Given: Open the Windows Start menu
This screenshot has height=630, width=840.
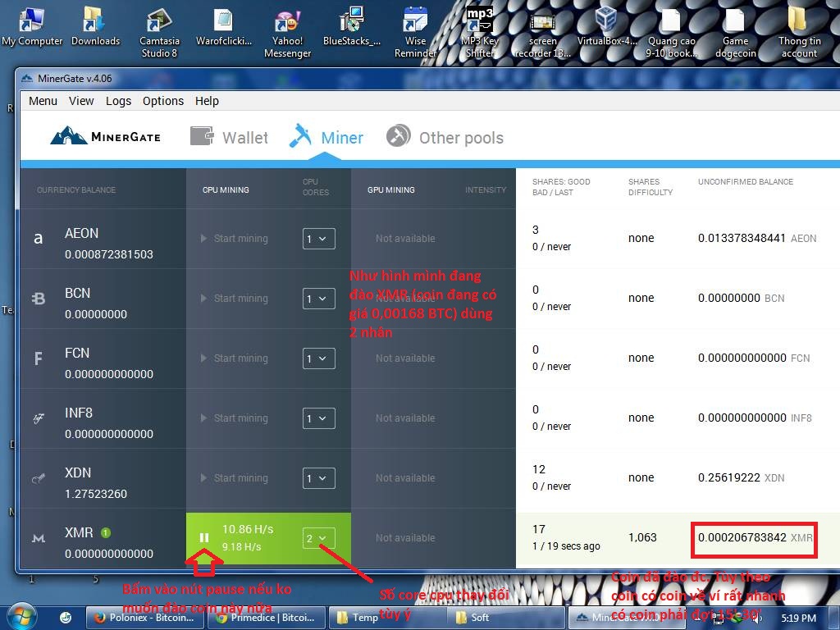Looking at the screenshot, I should coord(21,617).
